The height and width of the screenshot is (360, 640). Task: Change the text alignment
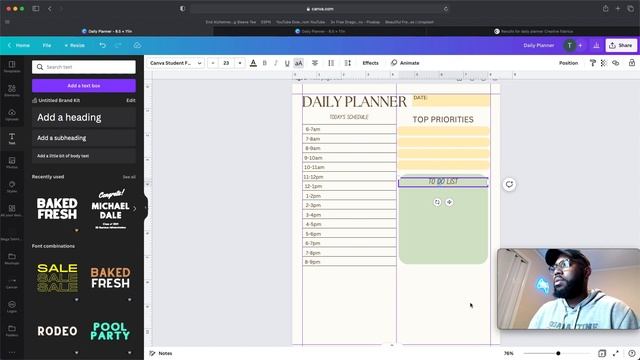point(315,63)
